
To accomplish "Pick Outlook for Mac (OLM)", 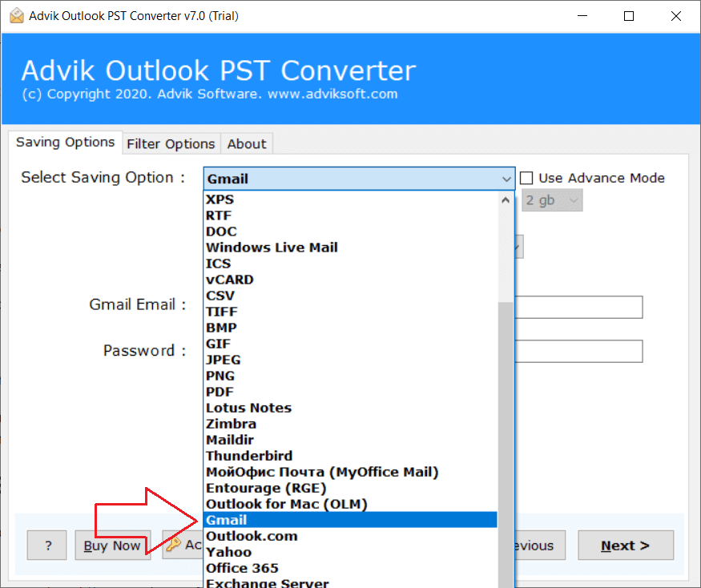I will (x=351, y=505).
